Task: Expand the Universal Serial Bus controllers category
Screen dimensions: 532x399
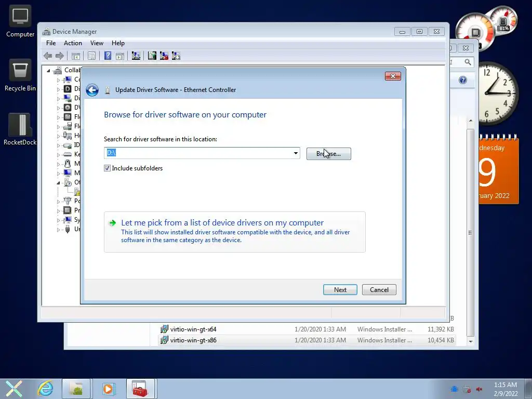Action: 58,230
